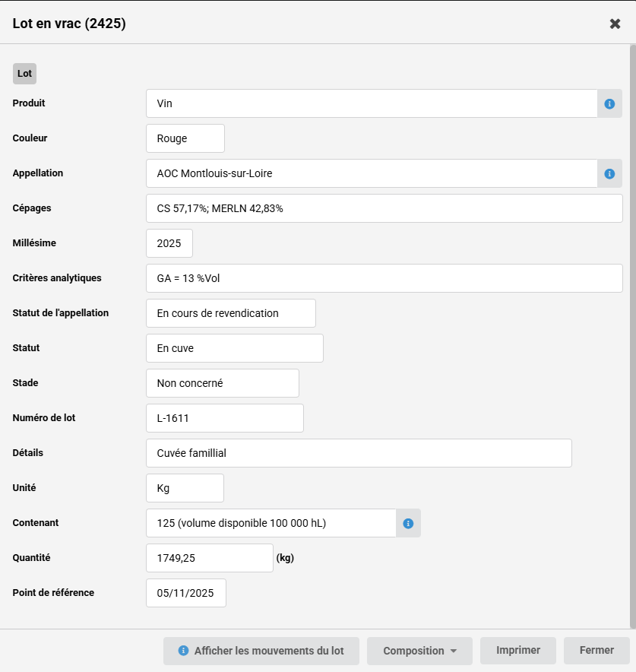Viewport: 636px width, 672px height.
Task: Click the Couleur field showing Rouge
Action: coord(185,138)
